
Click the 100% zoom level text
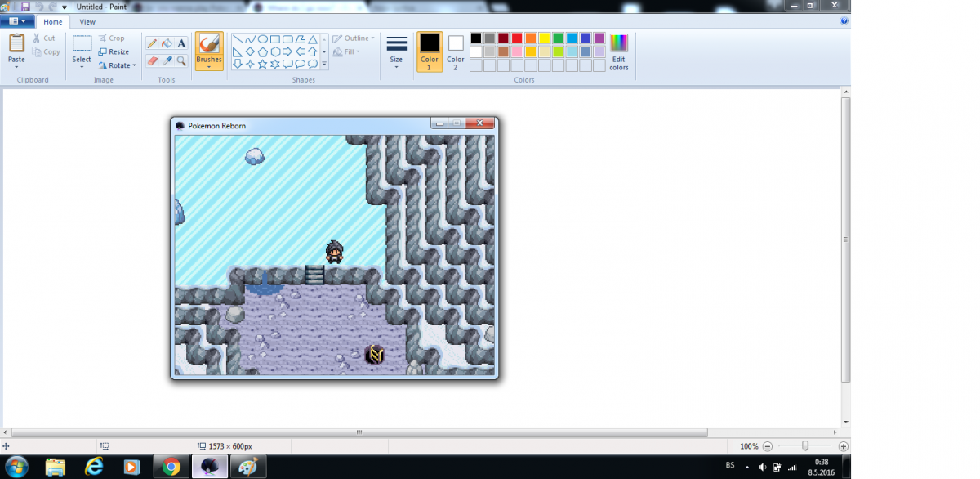749,446
